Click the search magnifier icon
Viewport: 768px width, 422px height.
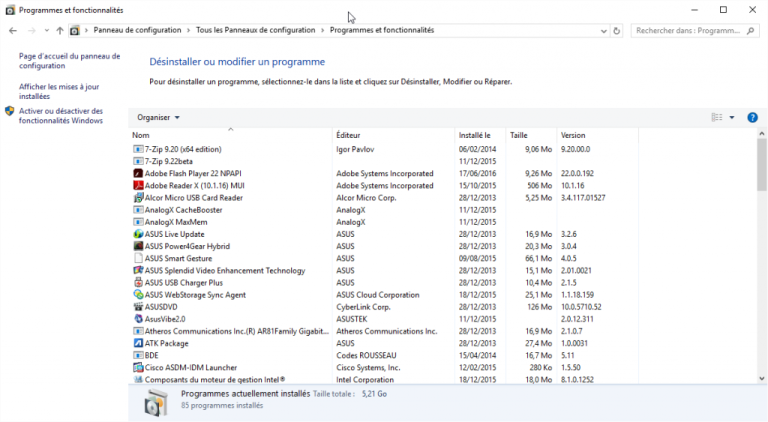[750, 31]
